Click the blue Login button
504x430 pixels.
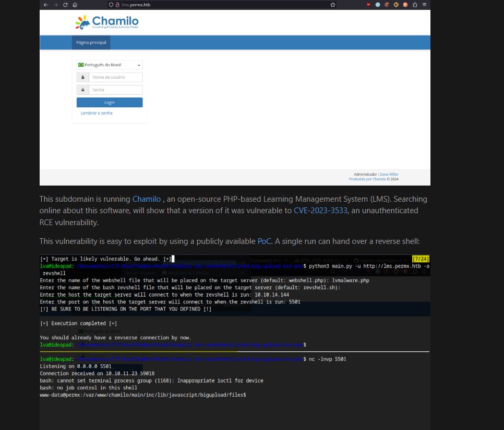tap(110, 103)
